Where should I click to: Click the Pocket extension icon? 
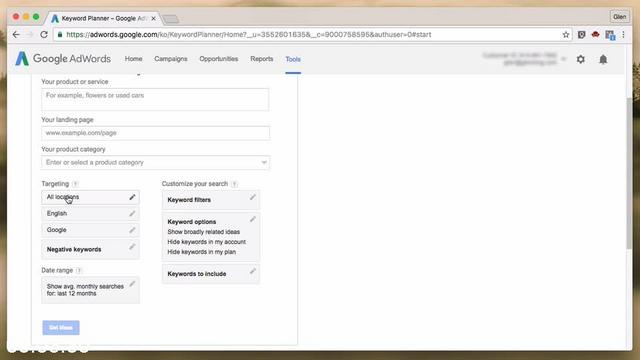point(582,35)
